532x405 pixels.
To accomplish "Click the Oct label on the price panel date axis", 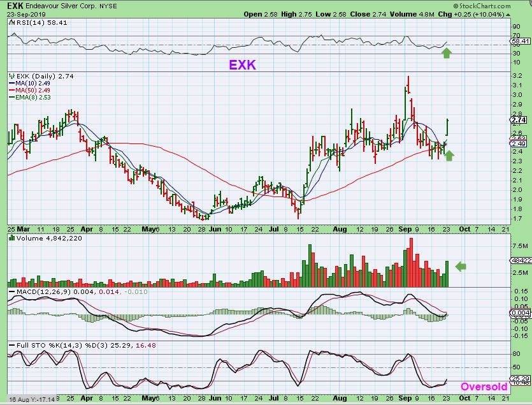I will pos(464,229).
